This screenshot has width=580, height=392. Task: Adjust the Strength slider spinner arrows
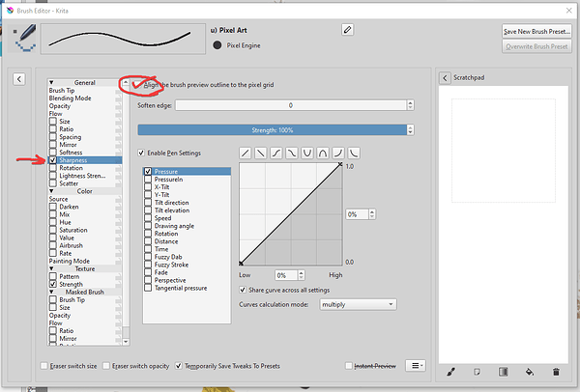[410, 130]
